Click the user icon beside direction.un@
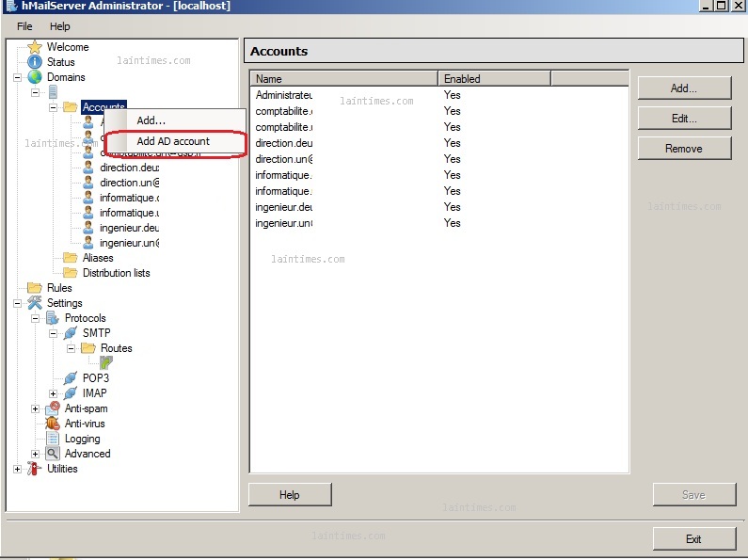This screenshot has width=748, height=560. [x=88, y=183]
